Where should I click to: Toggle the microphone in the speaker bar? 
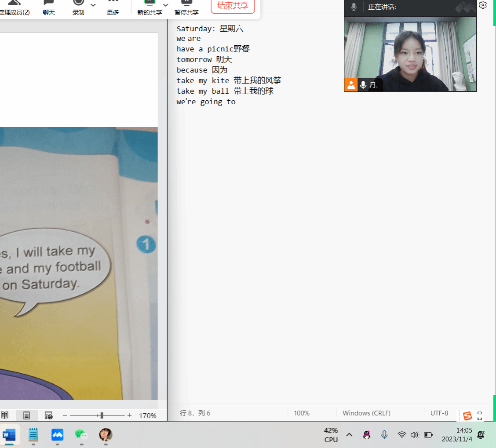354,7
